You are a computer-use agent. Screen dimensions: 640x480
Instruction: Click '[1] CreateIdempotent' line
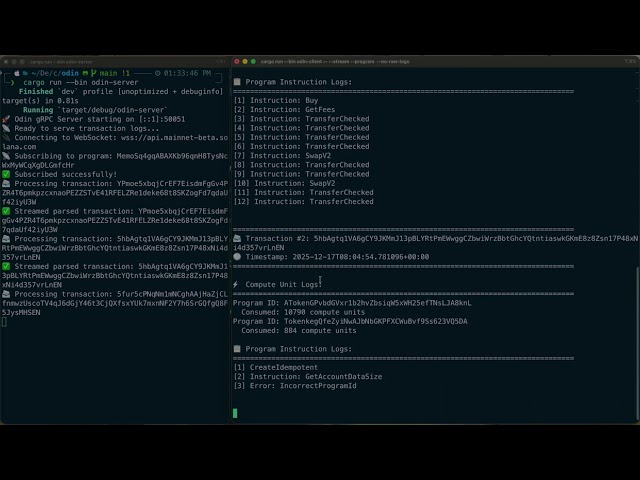click(276, 367)
